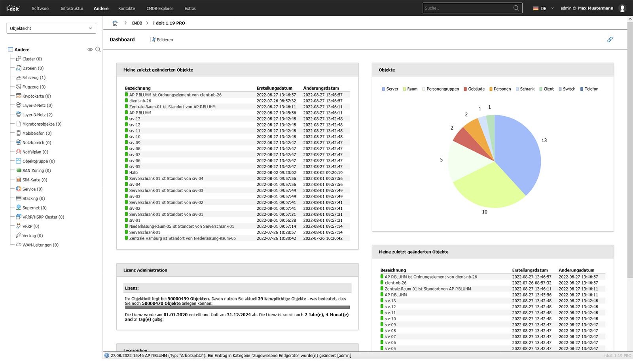Select VRRP (0) tree item
Viewport: 633px width, 364px height.
31,226
